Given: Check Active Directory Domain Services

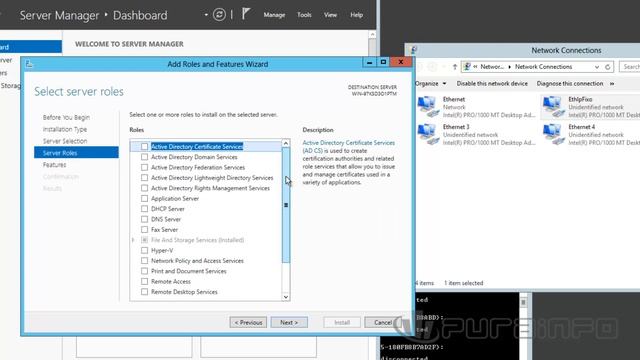Looking at the screenshot, I should coord(144,157).
